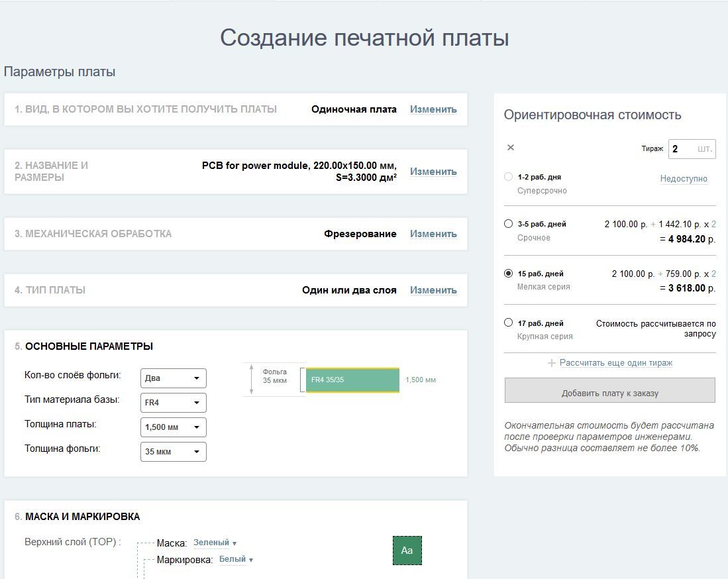Click the Стоимость рассчитывается по запросу text

pos(656,329)
